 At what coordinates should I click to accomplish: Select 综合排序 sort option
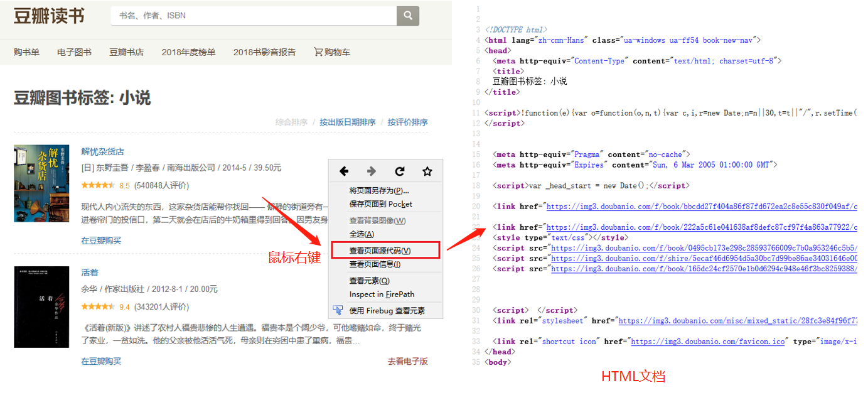tap(292, 122)
